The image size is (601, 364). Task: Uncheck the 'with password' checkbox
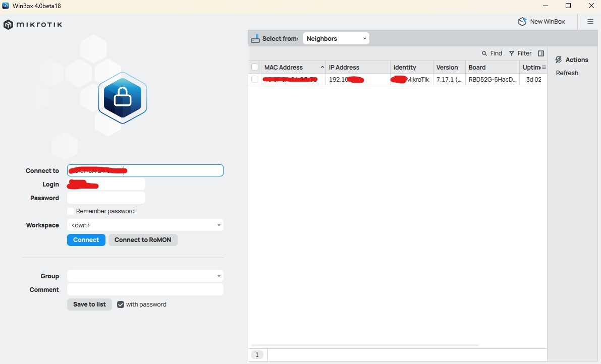tap(121, 305)
